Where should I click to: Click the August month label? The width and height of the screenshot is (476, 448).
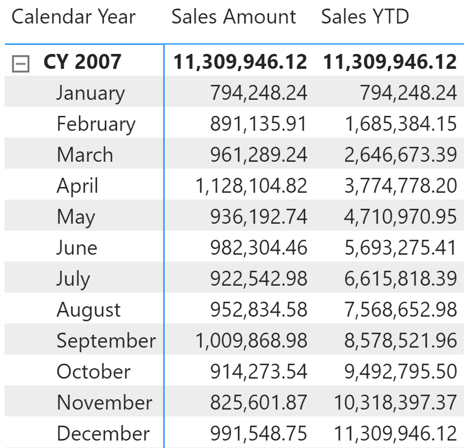point(89,310)
